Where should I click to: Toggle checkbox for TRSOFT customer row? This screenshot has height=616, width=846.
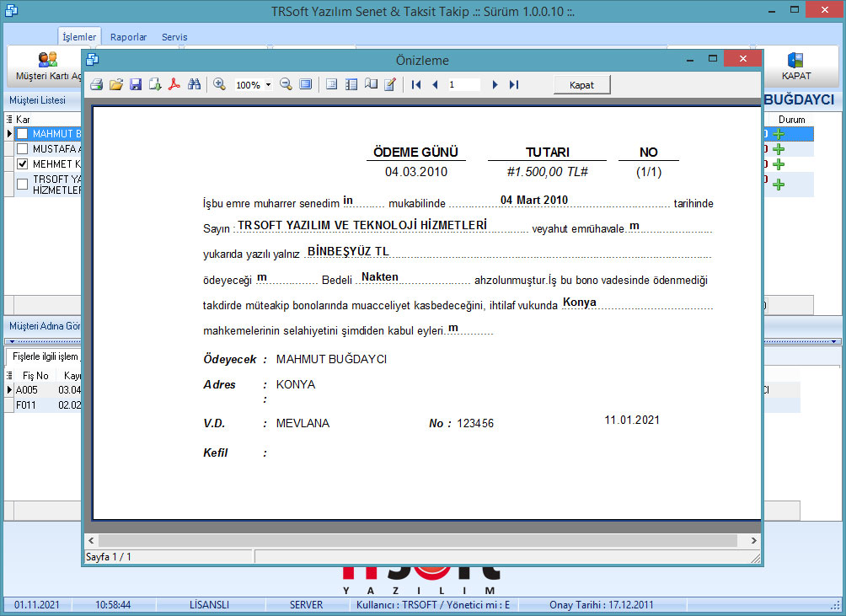pos(22,185)
